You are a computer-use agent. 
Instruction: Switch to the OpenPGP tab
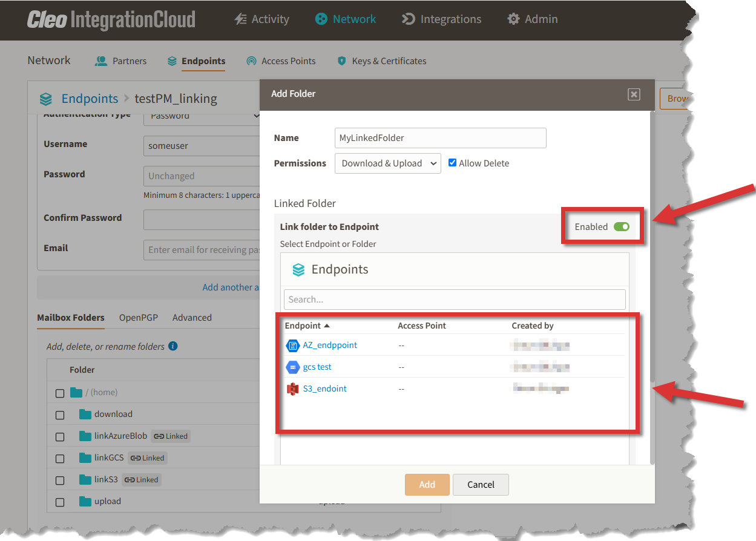[139, 318]
